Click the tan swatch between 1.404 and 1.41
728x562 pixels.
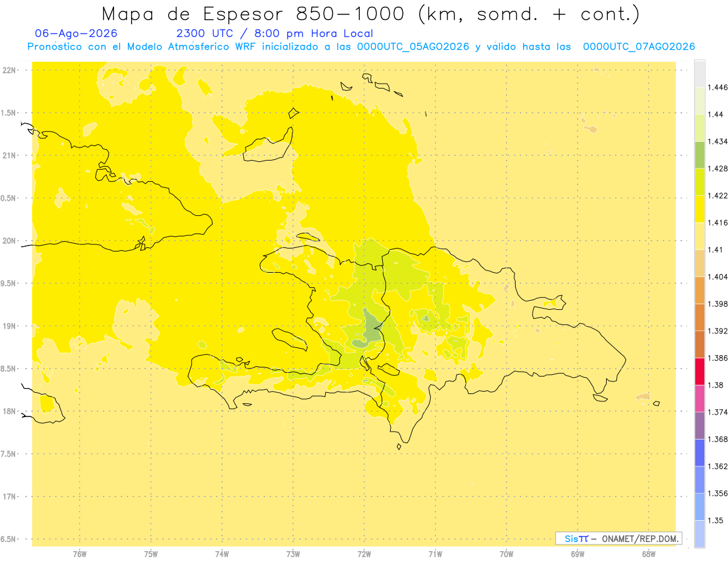click(699, 263)
